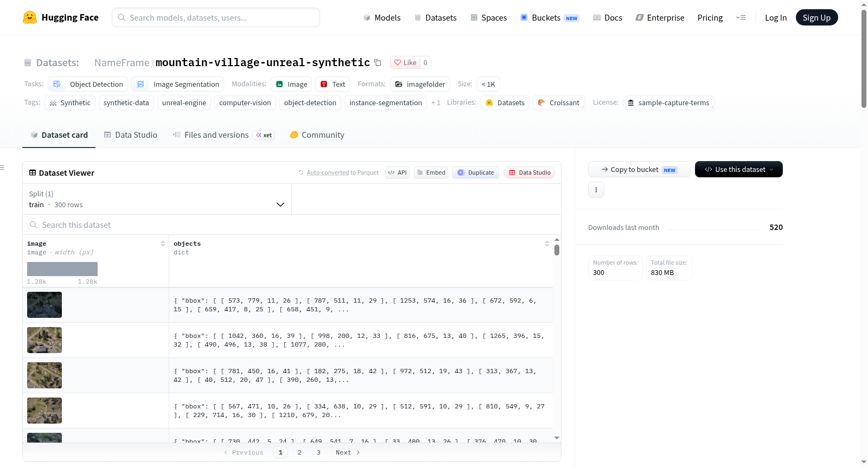Viewport: 868px width, 467px height.
Task: Open the navigation overflow menu icon
Action: (741, 17)
